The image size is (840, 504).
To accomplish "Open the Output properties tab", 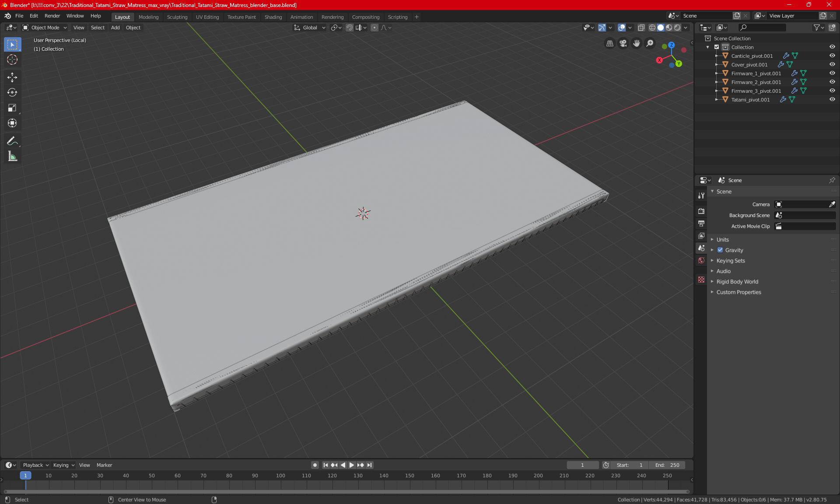I will tap(701, 224).
